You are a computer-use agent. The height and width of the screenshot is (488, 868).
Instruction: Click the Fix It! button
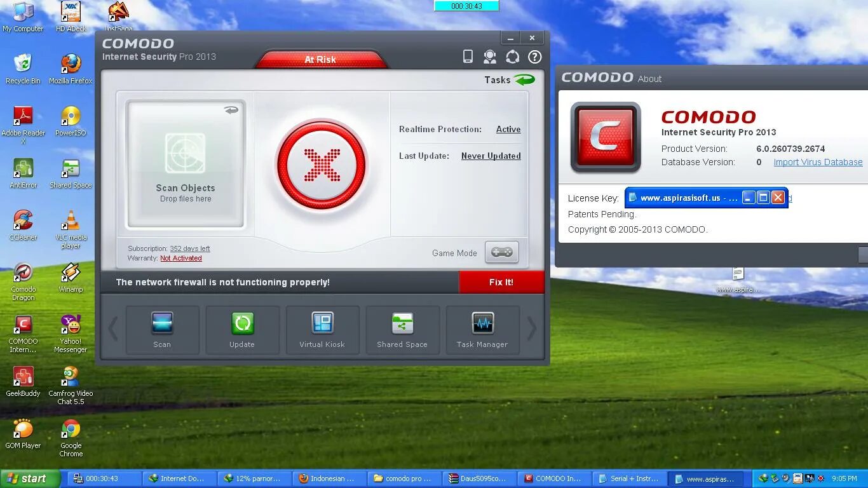coord(501,282)
